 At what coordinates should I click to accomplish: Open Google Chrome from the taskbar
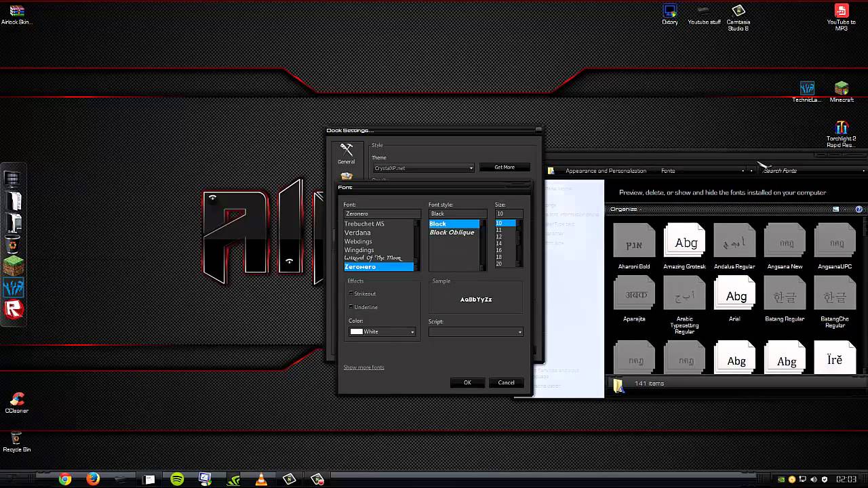(x=65, y=479)
